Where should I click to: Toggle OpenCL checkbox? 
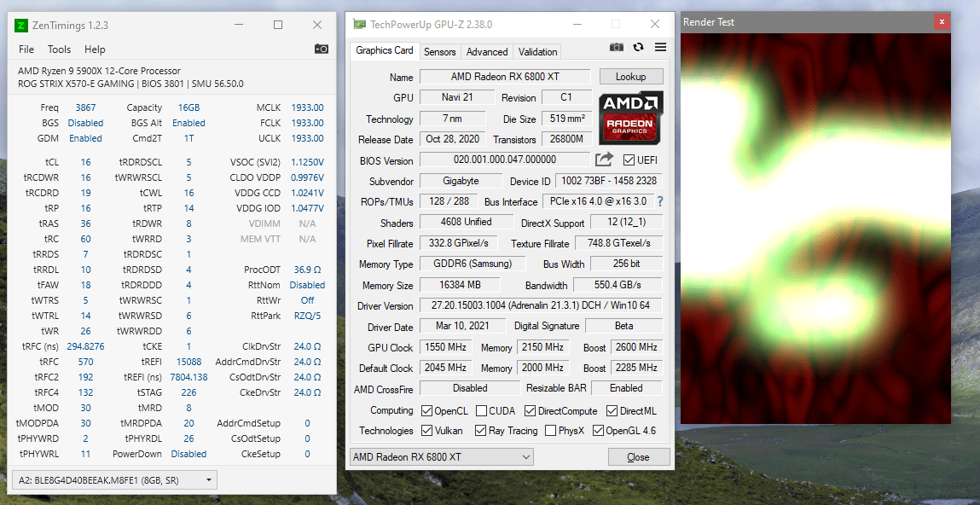point(426,410)
